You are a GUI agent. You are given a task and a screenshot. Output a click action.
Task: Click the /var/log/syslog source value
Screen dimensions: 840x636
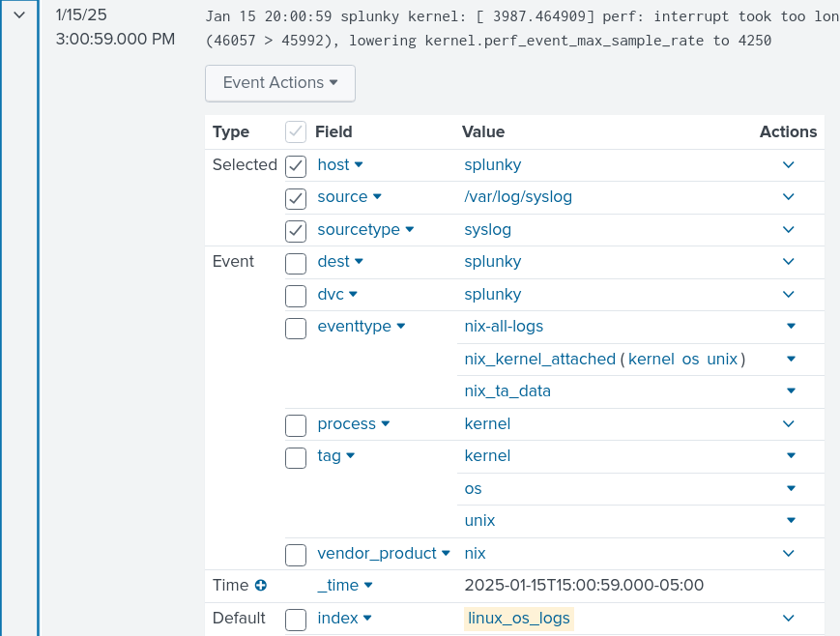coord(518,197)
